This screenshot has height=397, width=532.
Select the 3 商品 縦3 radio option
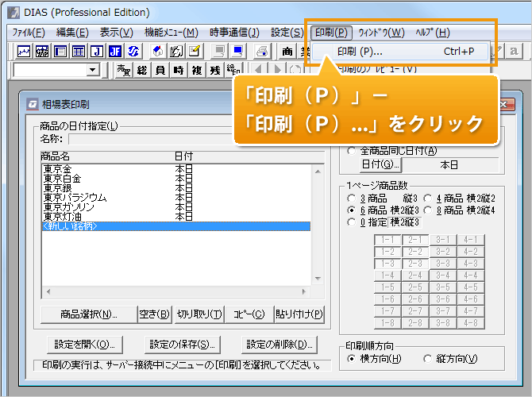352,198
